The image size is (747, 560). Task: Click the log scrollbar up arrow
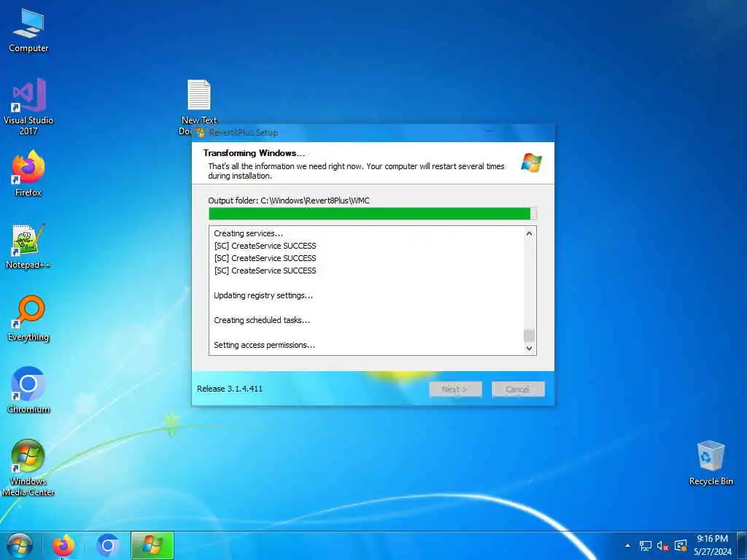point(529,233)
